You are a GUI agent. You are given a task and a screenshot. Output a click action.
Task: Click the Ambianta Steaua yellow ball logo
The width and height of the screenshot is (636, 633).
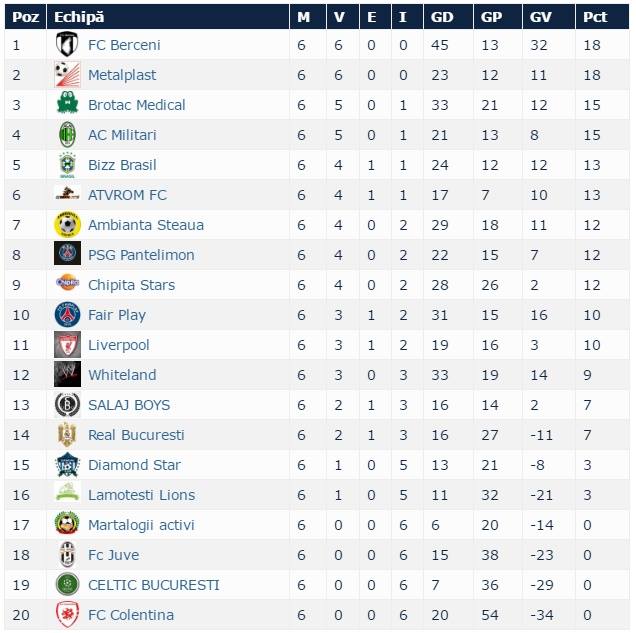67,224
